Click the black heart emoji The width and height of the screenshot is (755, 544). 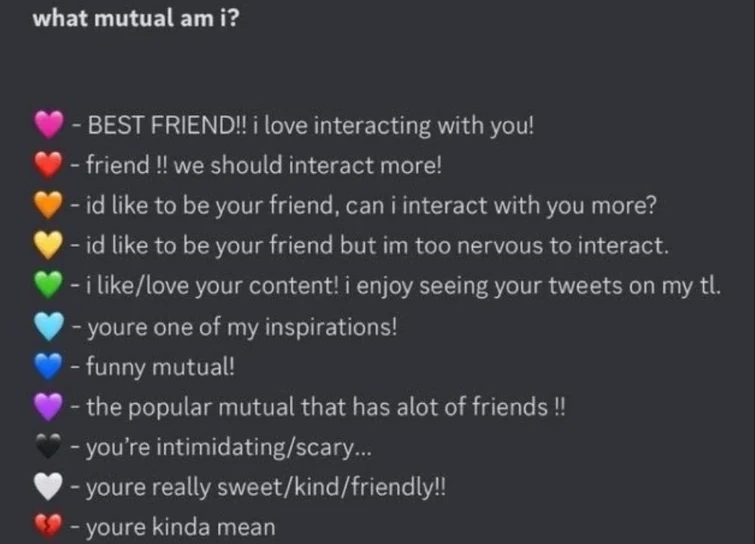[x=49, y=447]
